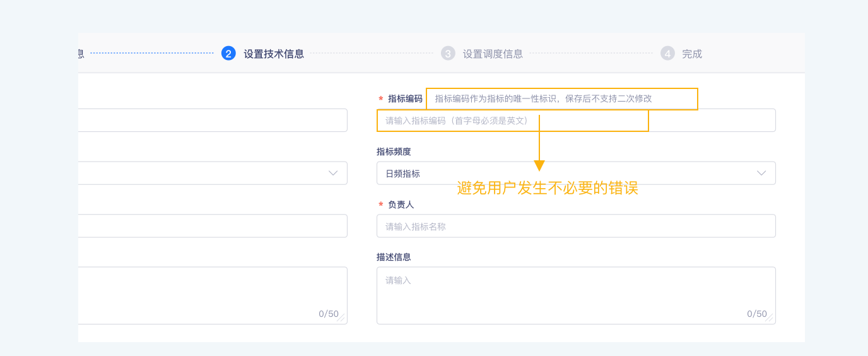
Task: Switch to the 设置调度信息 step
Action: 493,54
